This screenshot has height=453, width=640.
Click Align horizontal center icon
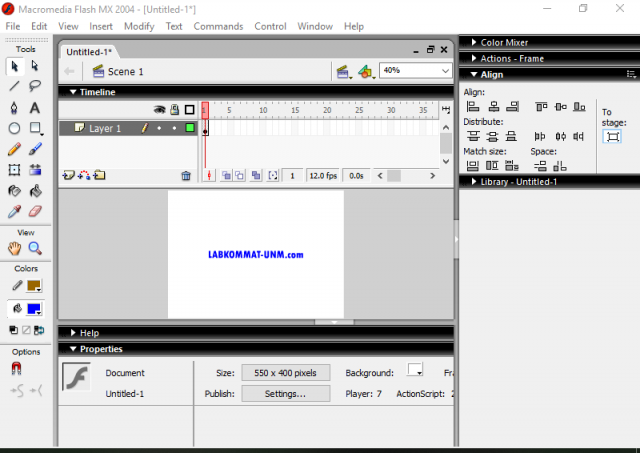[x=494, y=107]
